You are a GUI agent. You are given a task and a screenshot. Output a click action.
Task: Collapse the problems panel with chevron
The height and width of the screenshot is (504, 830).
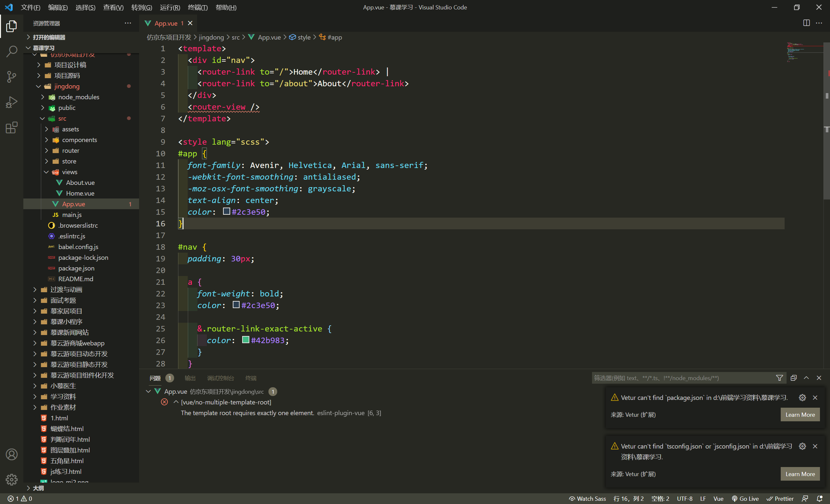806,378
